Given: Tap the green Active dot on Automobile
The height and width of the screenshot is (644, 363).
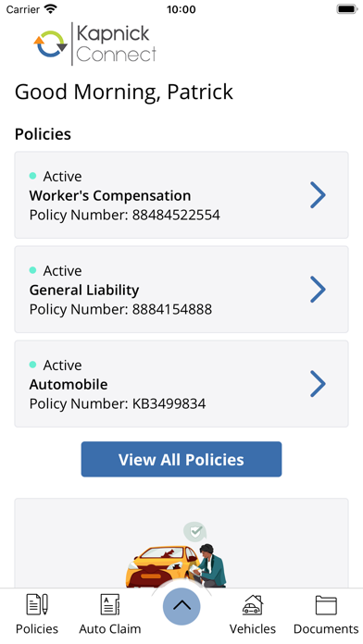Looking at the screenshot, I should click(33, 365).
